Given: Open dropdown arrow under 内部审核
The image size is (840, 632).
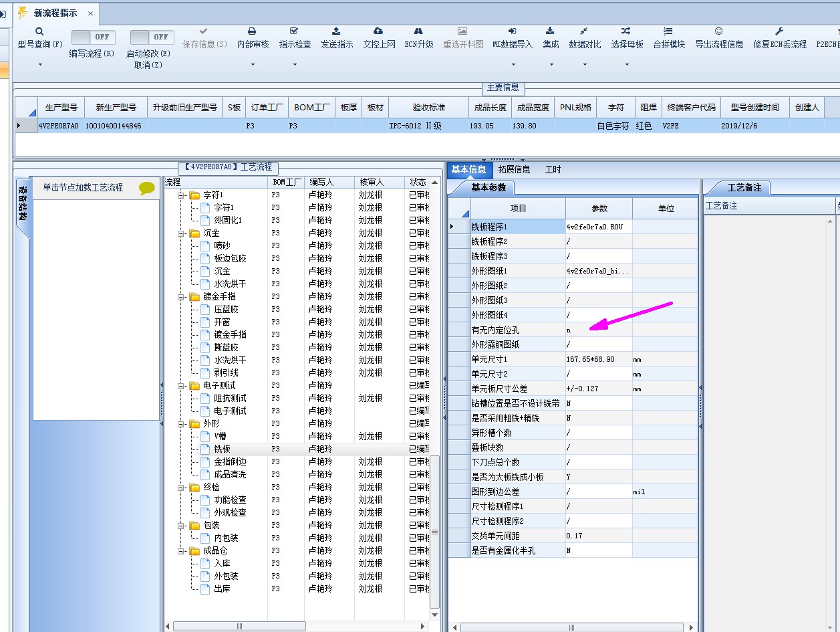Looking at the screenshot, I should tap(253, 65).
